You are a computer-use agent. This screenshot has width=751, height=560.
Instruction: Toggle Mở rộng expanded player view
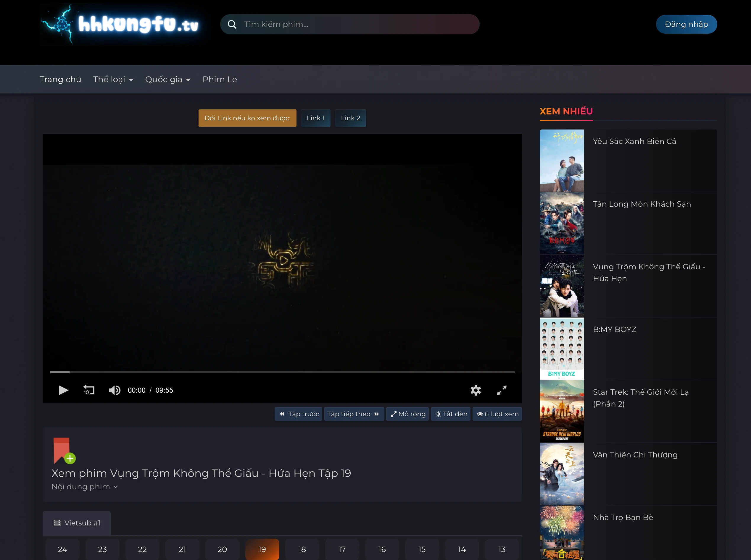[x=407, y=414]
